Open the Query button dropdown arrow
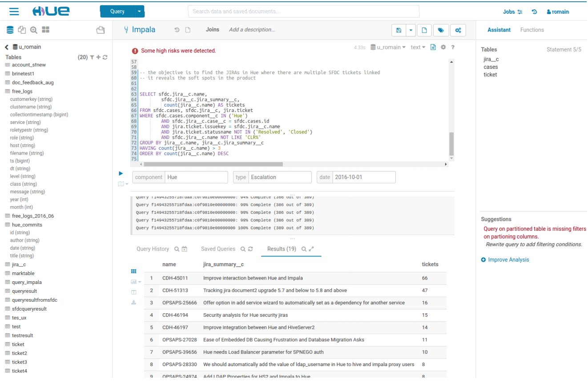This screenshot has height=383, width=588. (x=140, y=12)
